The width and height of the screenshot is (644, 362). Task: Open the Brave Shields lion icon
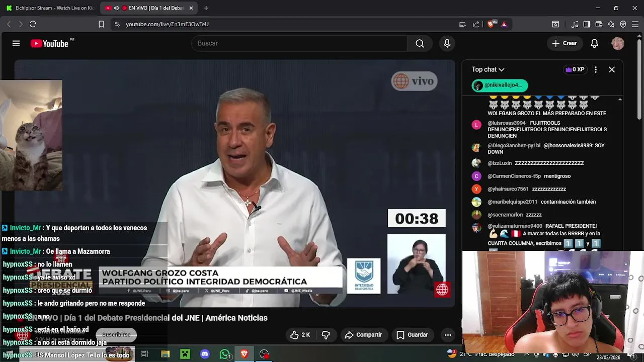[x=491, y=24]
